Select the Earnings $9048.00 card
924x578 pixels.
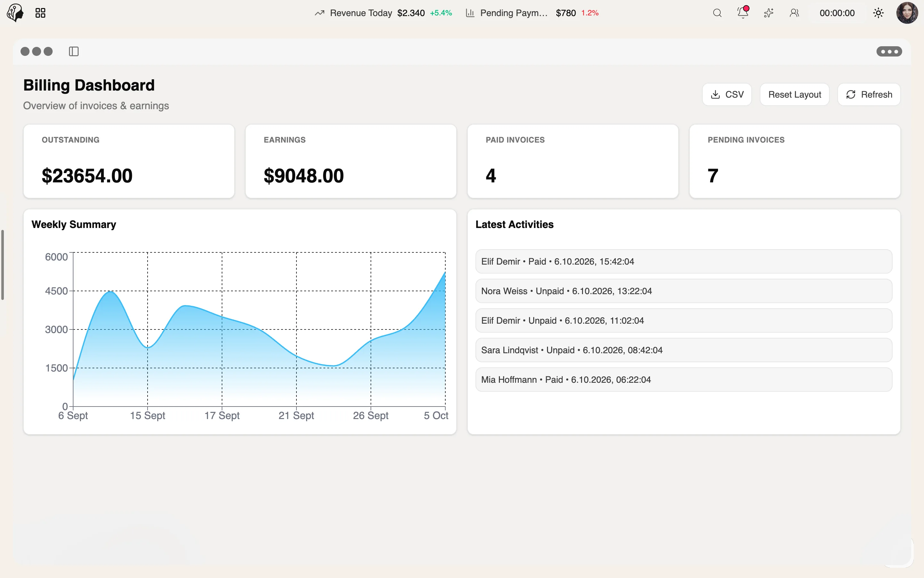coord(351,161)
